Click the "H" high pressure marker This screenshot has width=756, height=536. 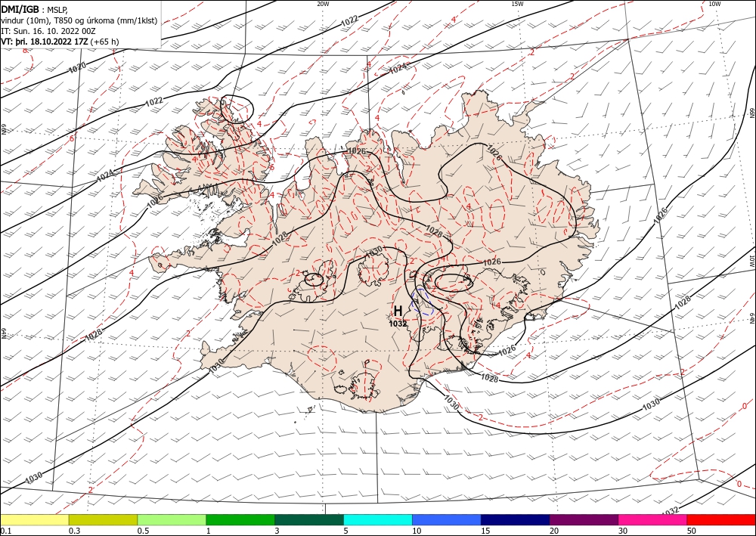click(398, 311)
